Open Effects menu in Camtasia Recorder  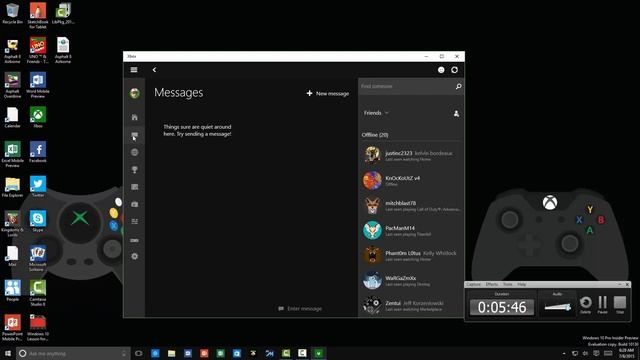491,284
